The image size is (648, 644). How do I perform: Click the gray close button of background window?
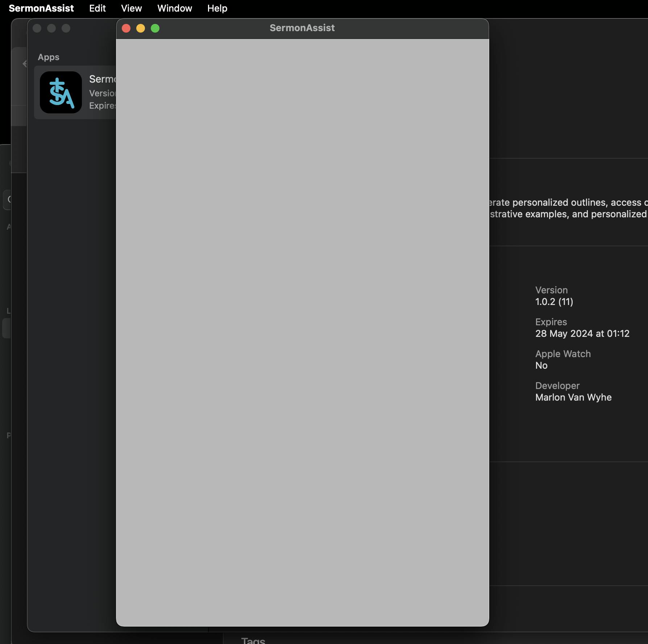point(37,28)
